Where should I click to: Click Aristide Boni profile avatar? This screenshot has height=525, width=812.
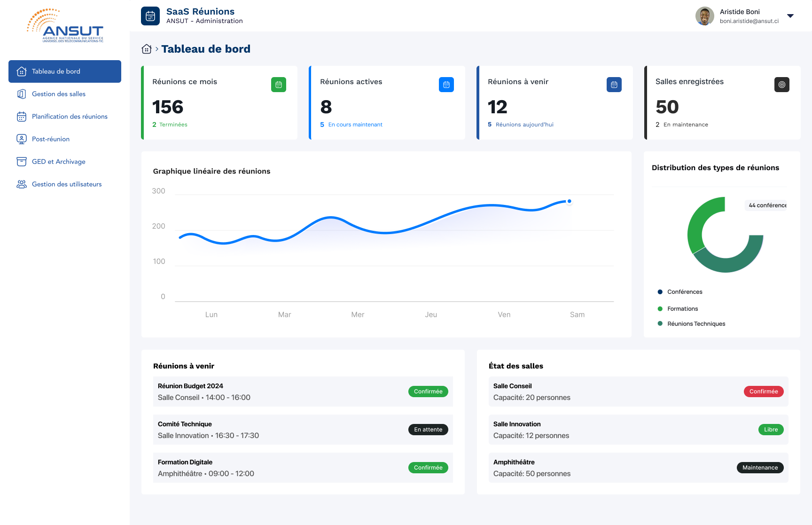point(705,16)
